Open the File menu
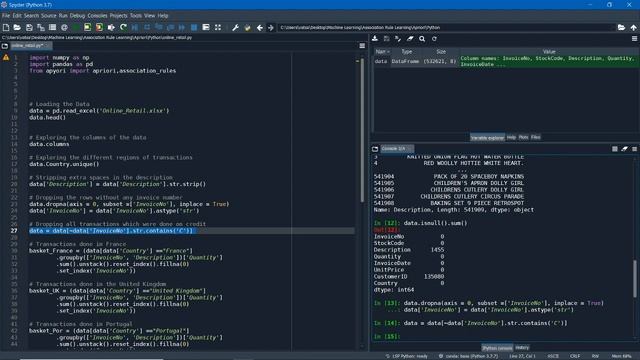Image resolution: width=640 pixels, height=360 pixels. [6, 16]
